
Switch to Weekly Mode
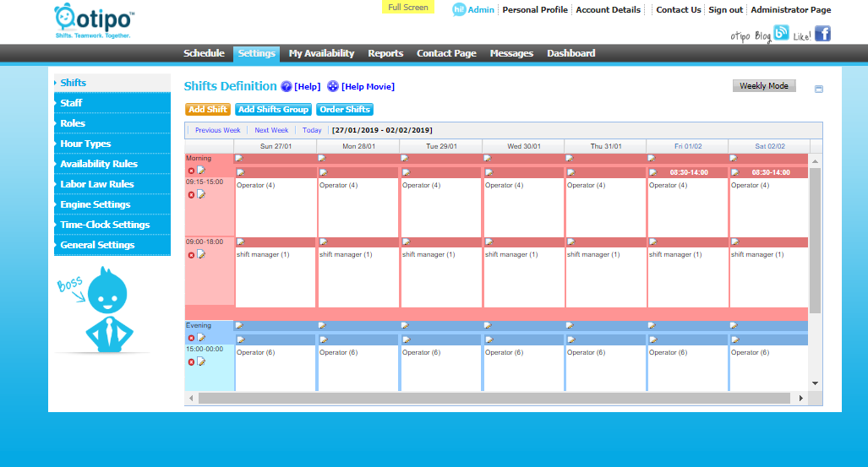[763, 86]
